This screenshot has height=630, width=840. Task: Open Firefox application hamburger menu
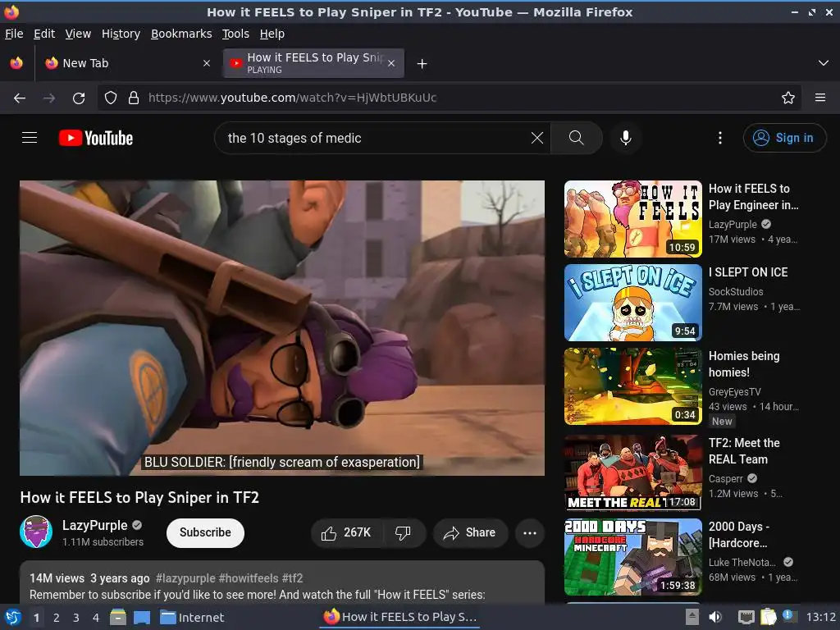[820, 98]
